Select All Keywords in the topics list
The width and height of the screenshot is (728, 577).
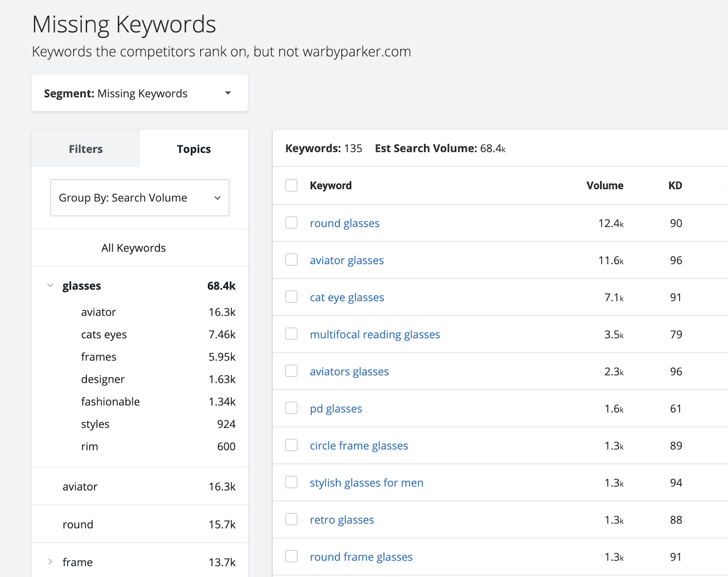pyautogui.click(x=133, y=248)
